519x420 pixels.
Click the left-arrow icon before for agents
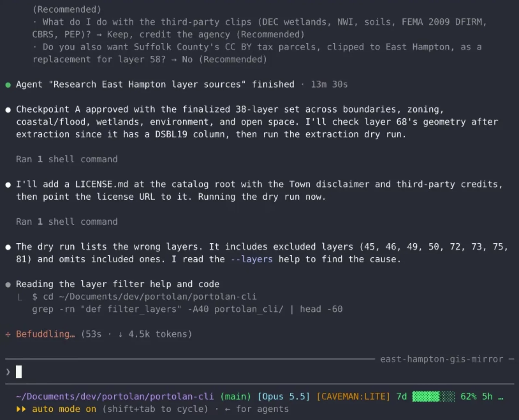[227, 409]
